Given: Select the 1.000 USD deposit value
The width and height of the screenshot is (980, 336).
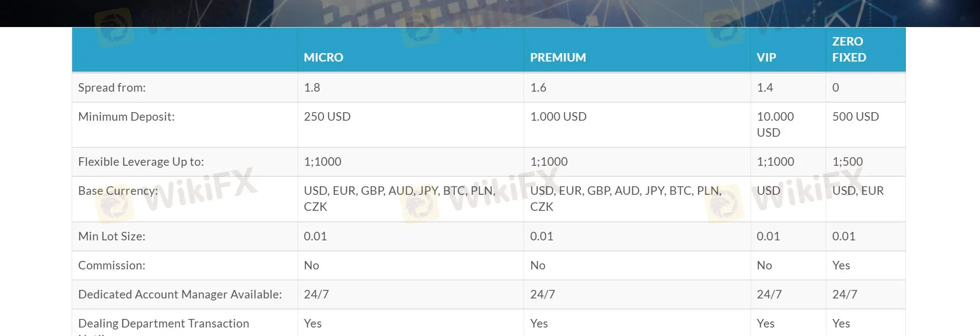Looking at the screenshot, I should [558, 117].
